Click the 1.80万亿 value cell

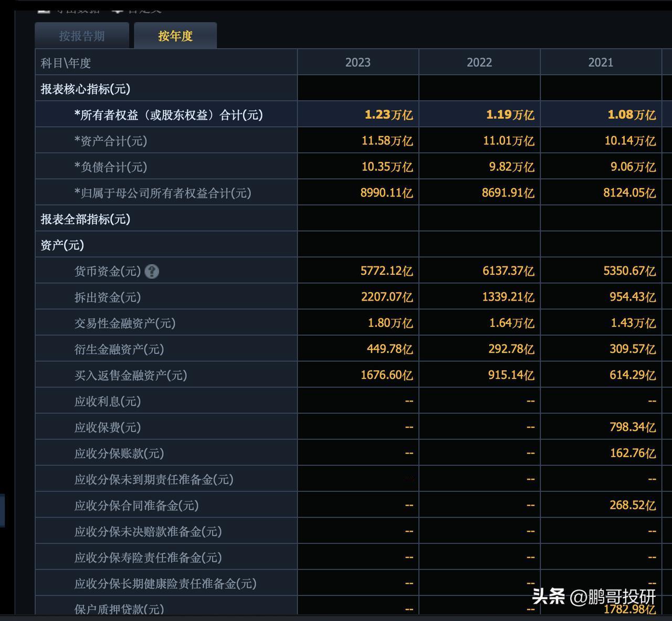(391, 323)
